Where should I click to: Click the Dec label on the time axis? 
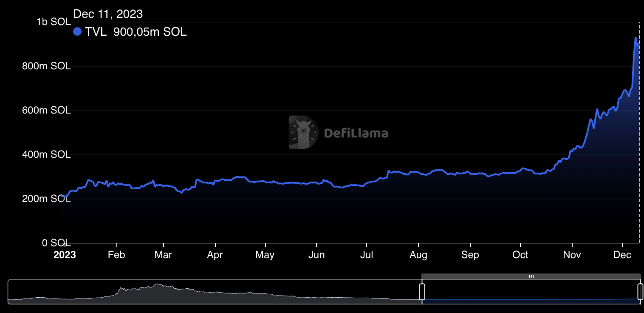coord(622,255)
